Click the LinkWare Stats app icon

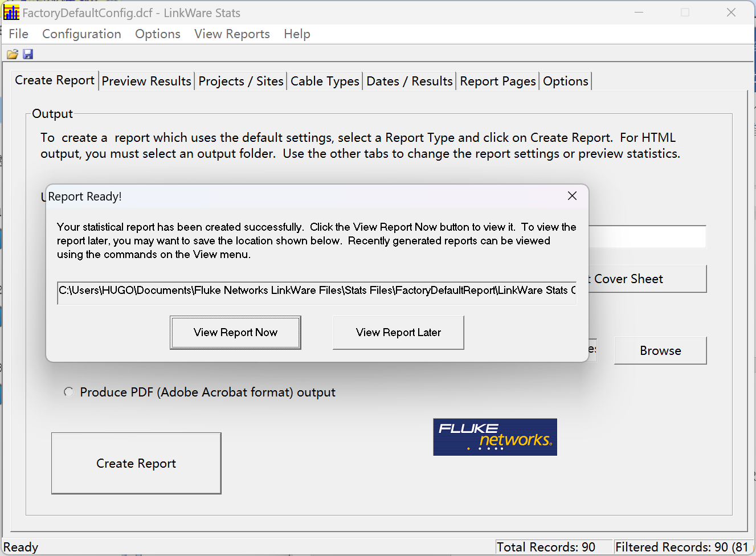point(11,13)
